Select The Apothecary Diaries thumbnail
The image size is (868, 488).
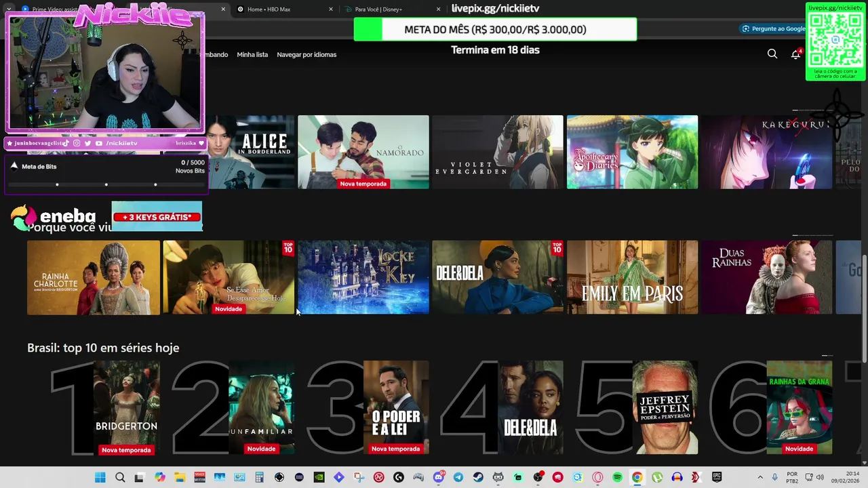(x=632, y=152)
